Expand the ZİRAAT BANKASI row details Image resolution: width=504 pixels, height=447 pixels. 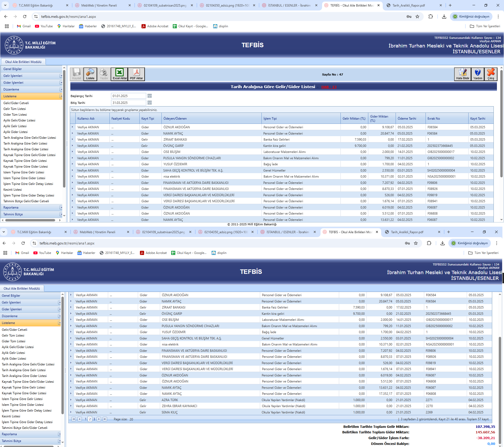(x=73, y=139)
